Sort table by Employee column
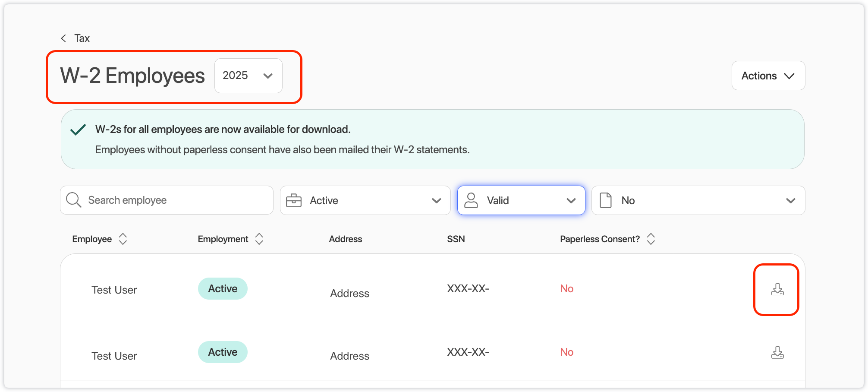 (x=123, y=239)
